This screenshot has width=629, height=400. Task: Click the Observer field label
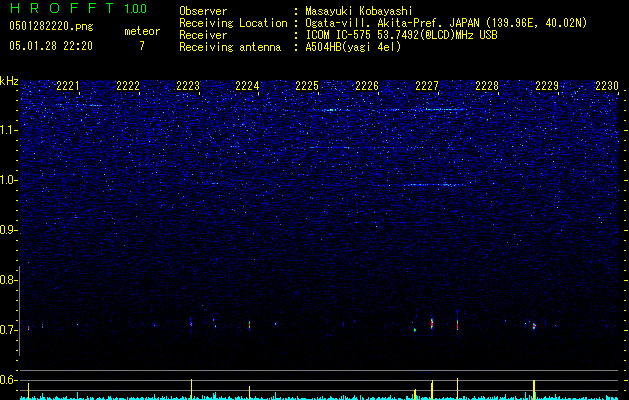tap(203, 11)
